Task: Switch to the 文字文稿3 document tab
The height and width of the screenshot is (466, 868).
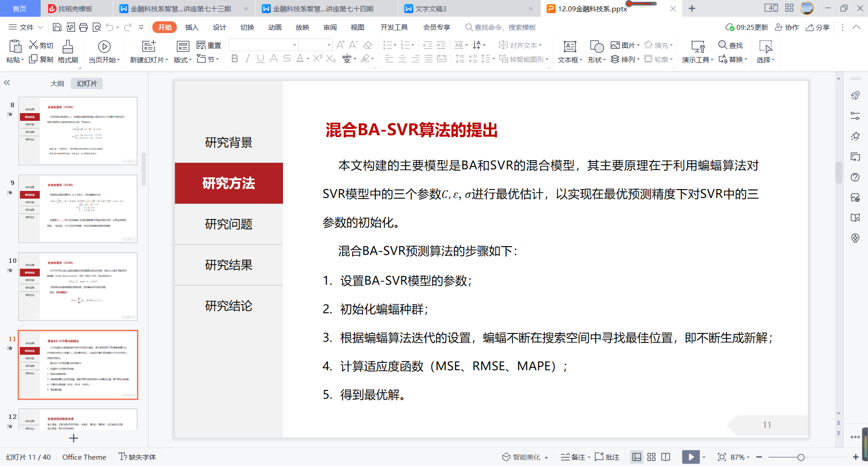Action: (x=469, y=9)
